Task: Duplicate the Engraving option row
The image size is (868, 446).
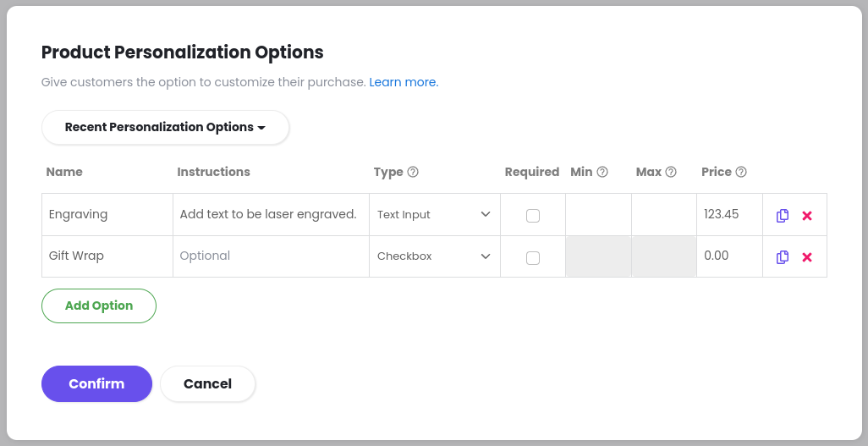Action: [x=783, y=216]
